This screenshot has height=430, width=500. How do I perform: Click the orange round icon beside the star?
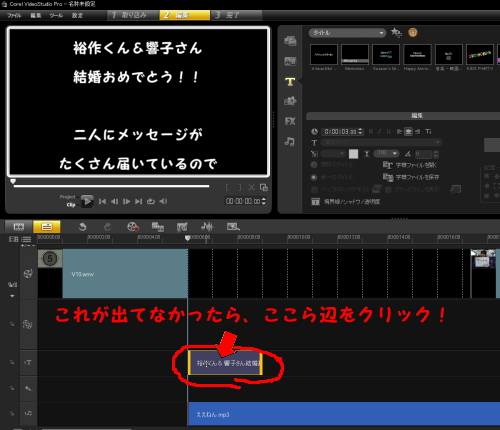coord(413,33)
